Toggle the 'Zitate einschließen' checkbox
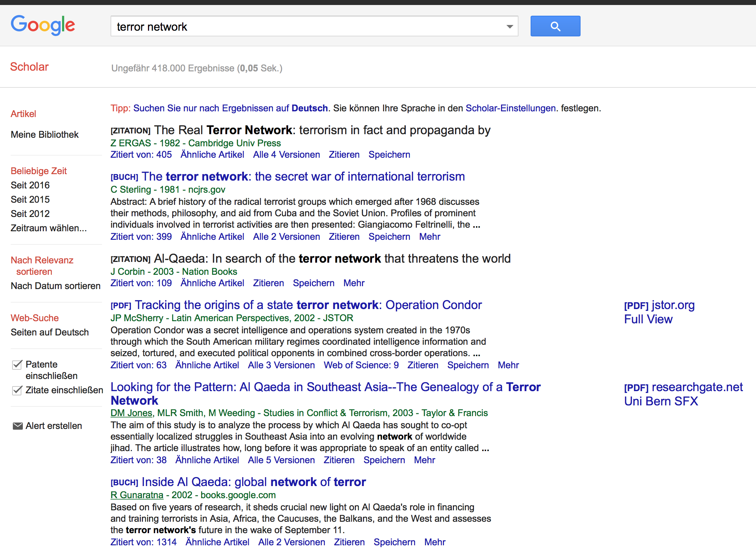 click(17, 390)
